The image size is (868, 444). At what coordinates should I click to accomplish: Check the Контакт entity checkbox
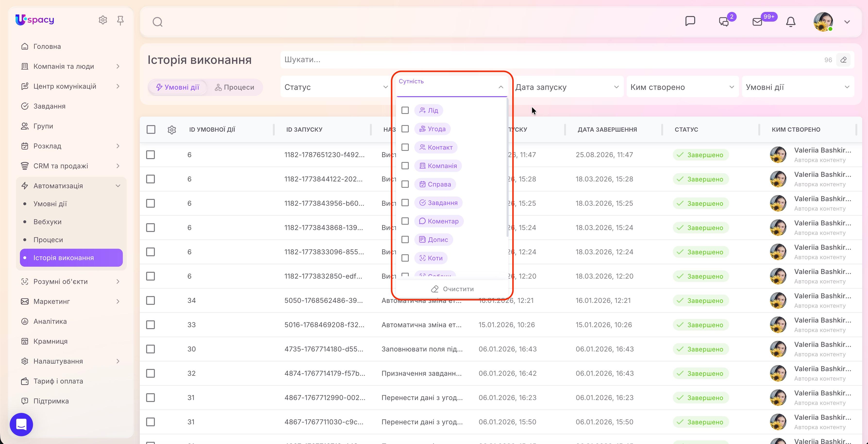coord(405,147)
